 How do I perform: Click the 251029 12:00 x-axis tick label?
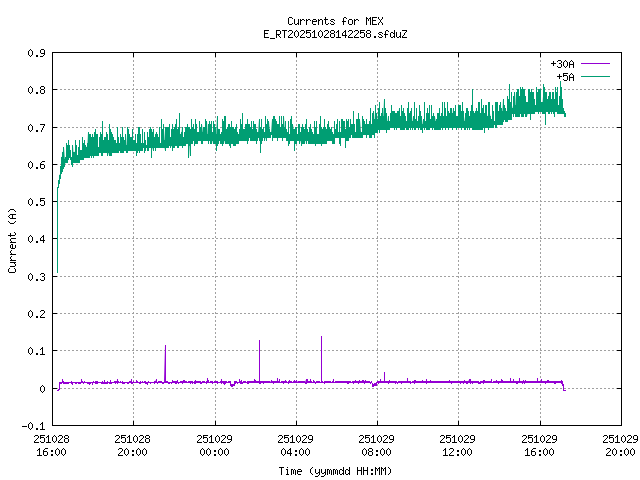pyautogui.click(x=459, y=445)
